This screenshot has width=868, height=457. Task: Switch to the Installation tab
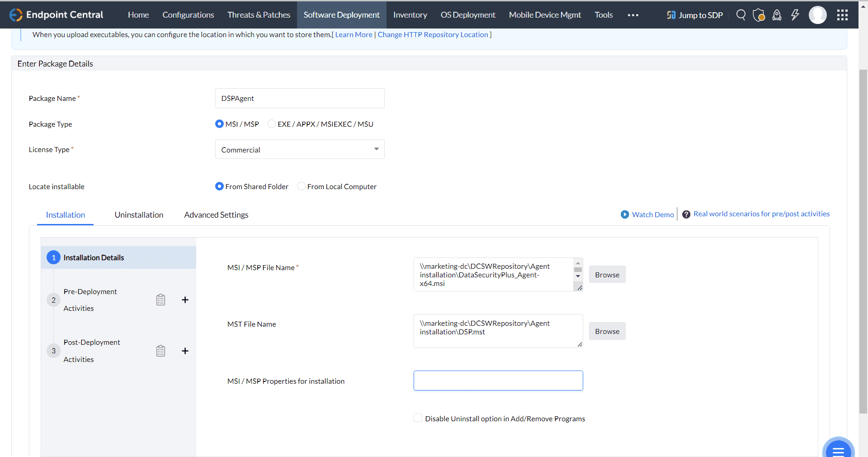(x=66, y=215)
